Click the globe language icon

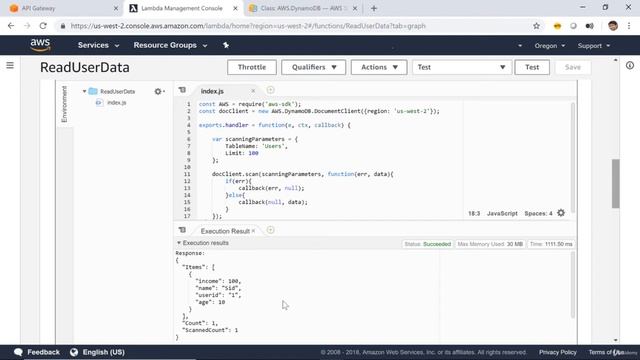coord(74,352)
